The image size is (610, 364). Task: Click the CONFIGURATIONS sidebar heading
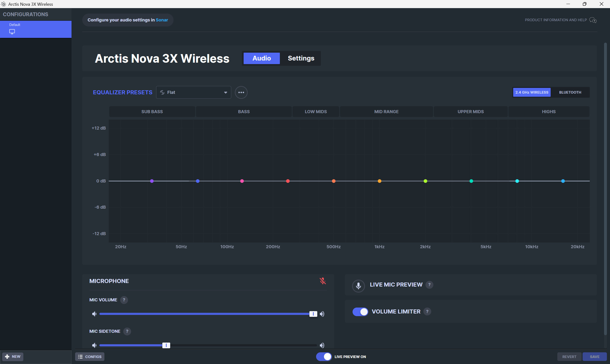(26, 15)
